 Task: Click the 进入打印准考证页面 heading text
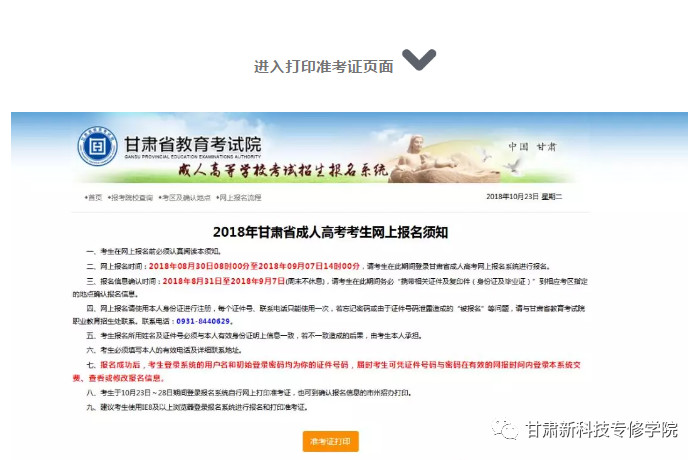point(324,67)
